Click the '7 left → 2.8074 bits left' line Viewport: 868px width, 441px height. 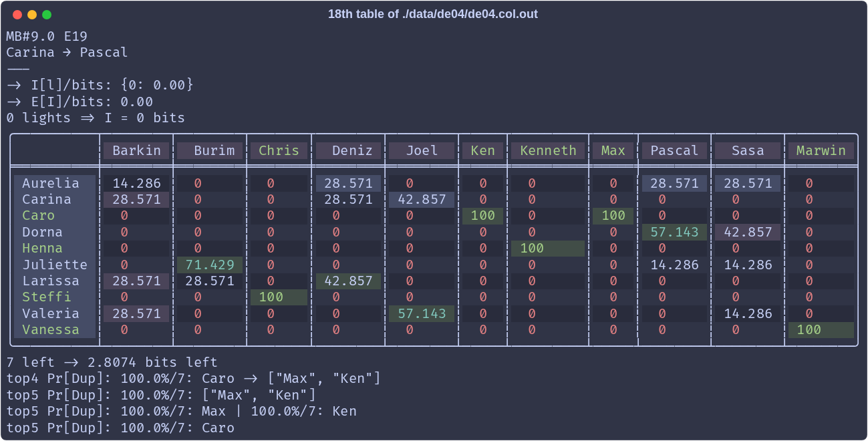pyautogui.click(x=112, y=362)
